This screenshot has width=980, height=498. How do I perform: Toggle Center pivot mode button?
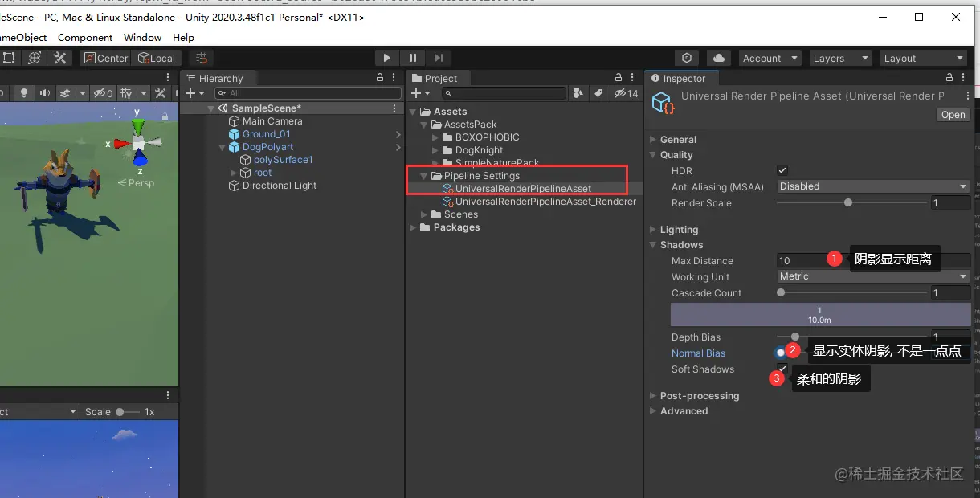point(106,58)
